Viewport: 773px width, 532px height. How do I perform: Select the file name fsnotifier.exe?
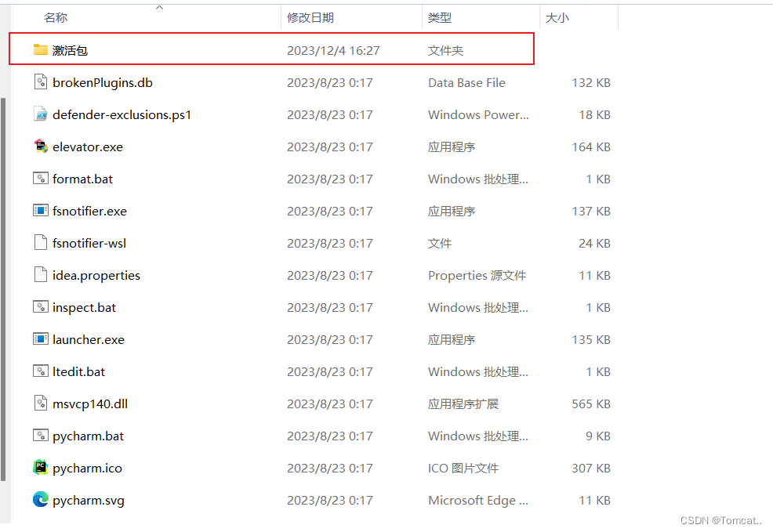pos(89,211)
